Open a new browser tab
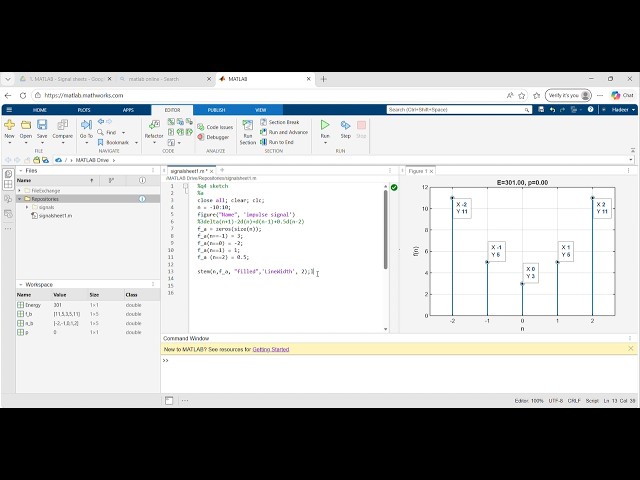Screen dimensions: 640x480 pyautogui.click(x=323, y=79)
